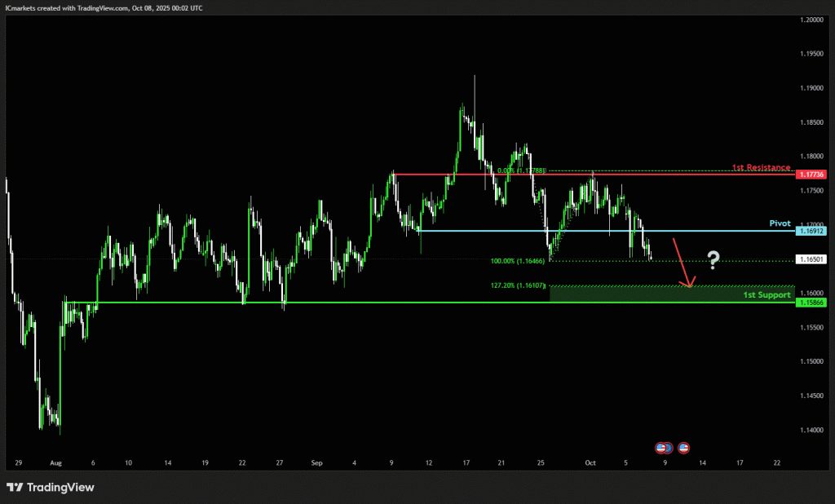Click the 1st Support label
This screenshot has width=835, height=504.
pyautogui.click(x=767, y=294)
